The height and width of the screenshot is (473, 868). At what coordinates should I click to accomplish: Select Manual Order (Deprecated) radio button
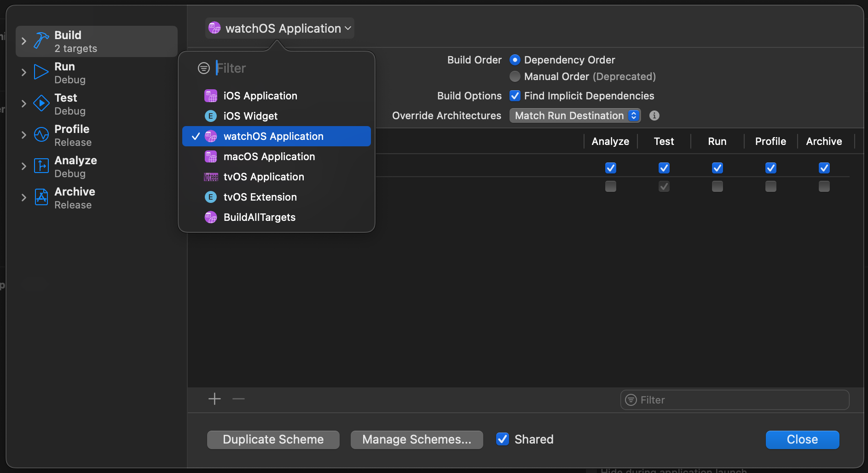[x=515, y=76]
